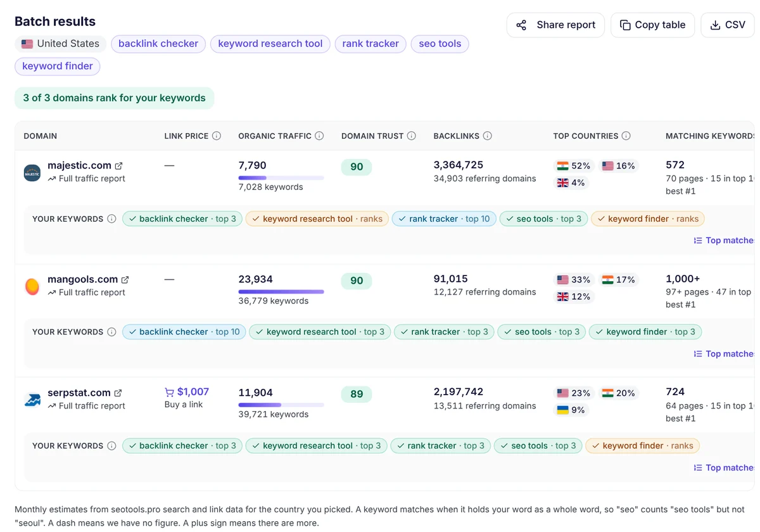The height and width of the screenshot is (532, 760).
Task: Open Backlinks column info icon
Action: tap(487, 136)
